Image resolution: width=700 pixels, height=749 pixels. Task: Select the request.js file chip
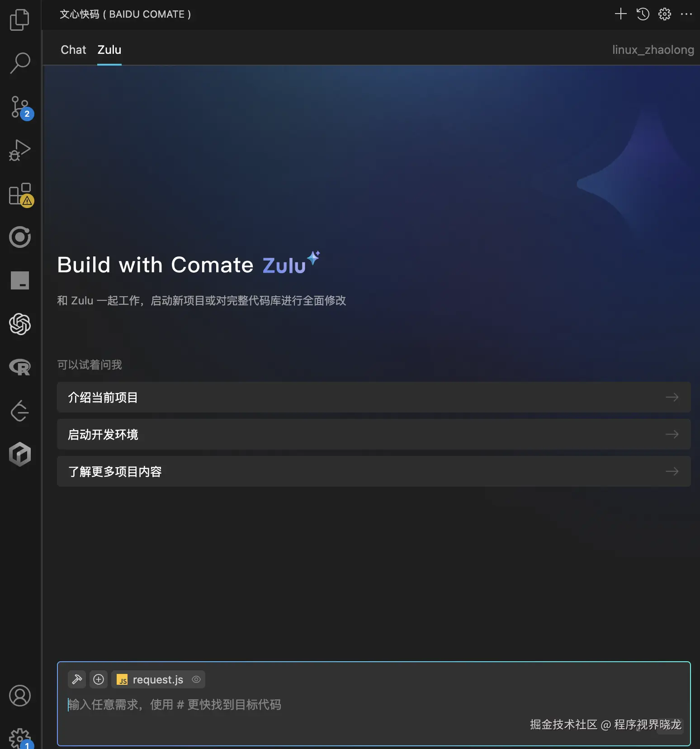[x=158, y=679]
